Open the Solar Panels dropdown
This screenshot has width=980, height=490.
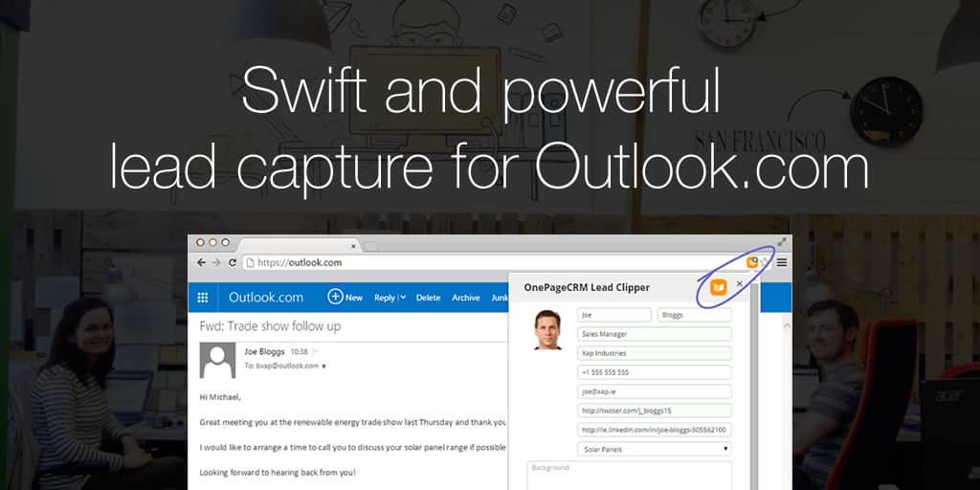tap(655, 449)
